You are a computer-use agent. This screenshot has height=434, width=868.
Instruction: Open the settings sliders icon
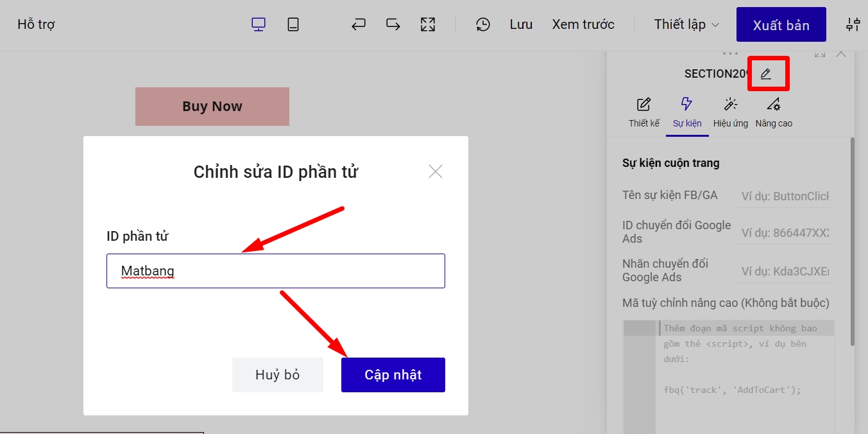853,25
